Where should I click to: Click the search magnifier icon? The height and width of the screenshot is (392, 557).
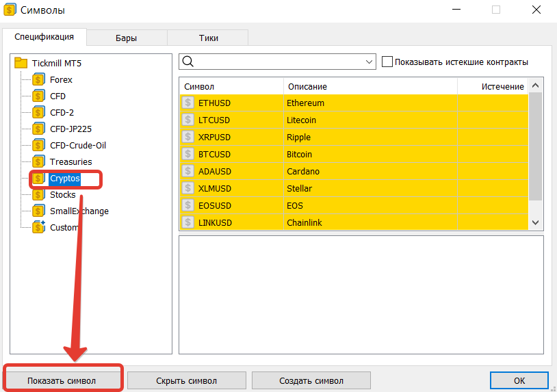point(188,62)
